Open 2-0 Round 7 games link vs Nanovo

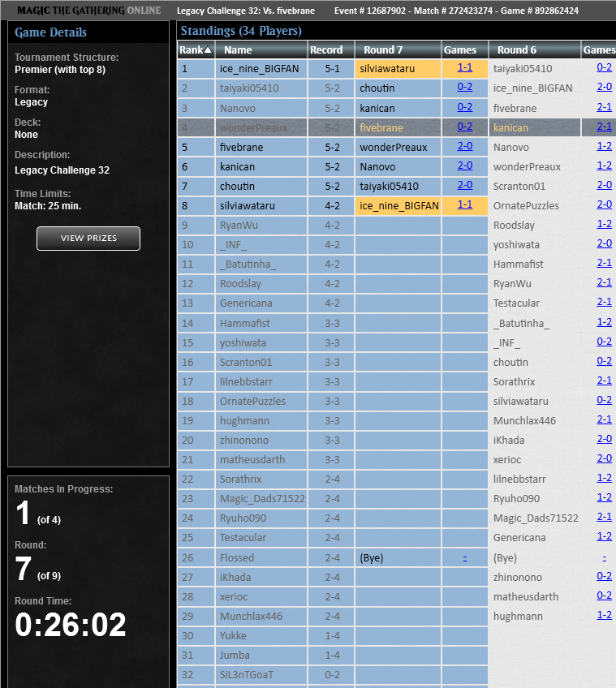[465, 166]
